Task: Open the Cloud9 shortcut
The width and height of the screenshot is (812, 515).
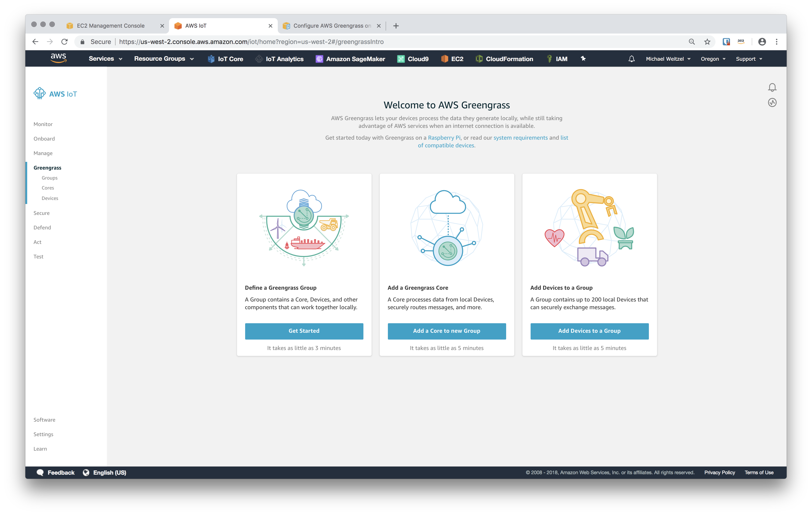Action: (x=413, y=59)
